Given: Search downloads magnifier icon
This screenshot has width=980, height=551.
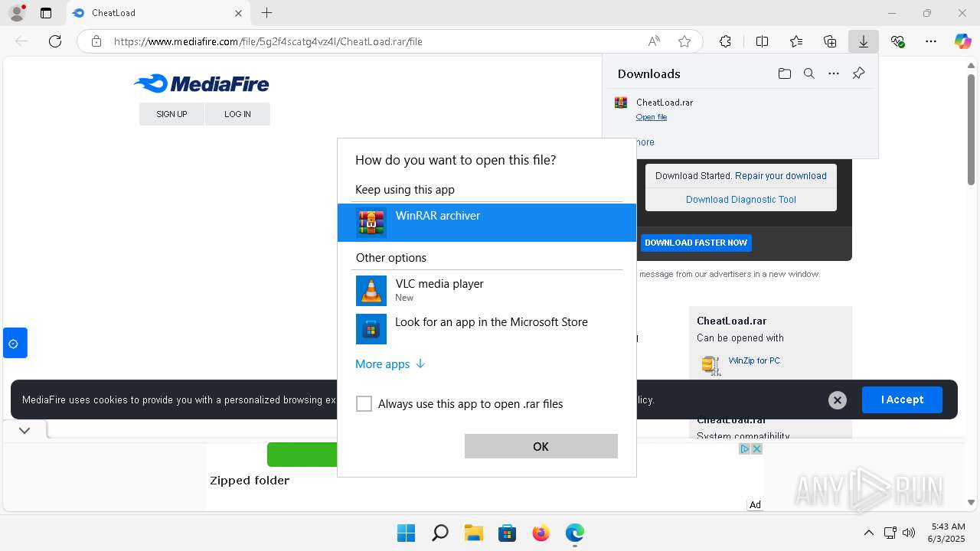Looking at the screenshot, I should tap(808, 73).
